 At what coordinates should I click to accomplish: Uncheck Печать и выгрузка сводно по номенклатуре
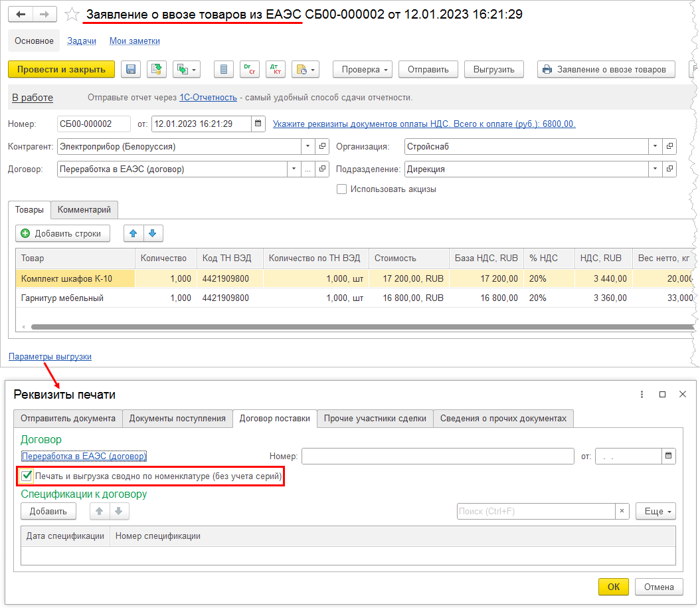(x=27, y=476)
